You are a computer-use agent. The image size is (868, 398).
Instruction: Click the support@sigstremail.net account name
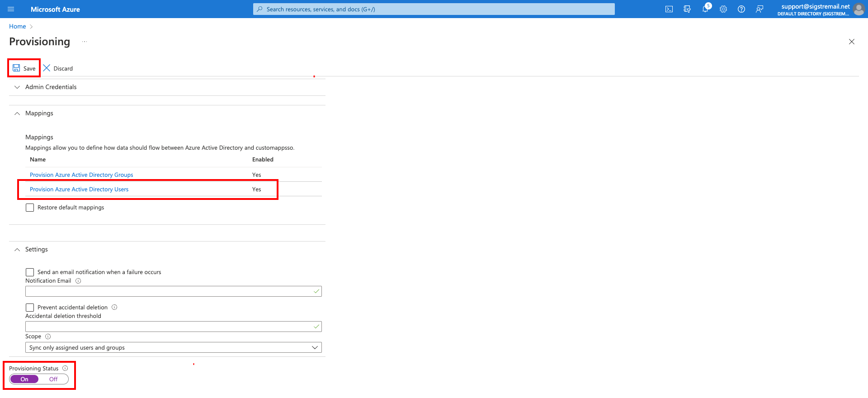click(x=816, y=6)
